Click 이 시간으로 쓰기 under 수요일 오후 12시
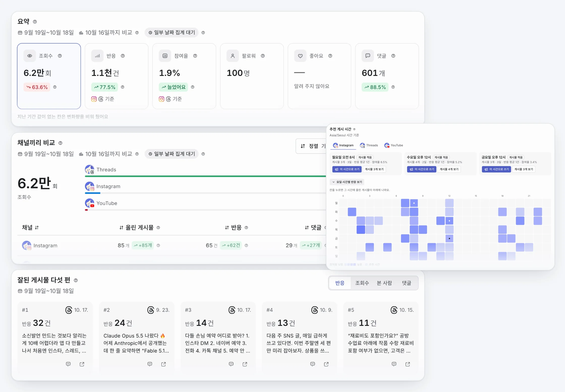Image resolution: width=565 pixels, height=392 pixels. (421, 169)
